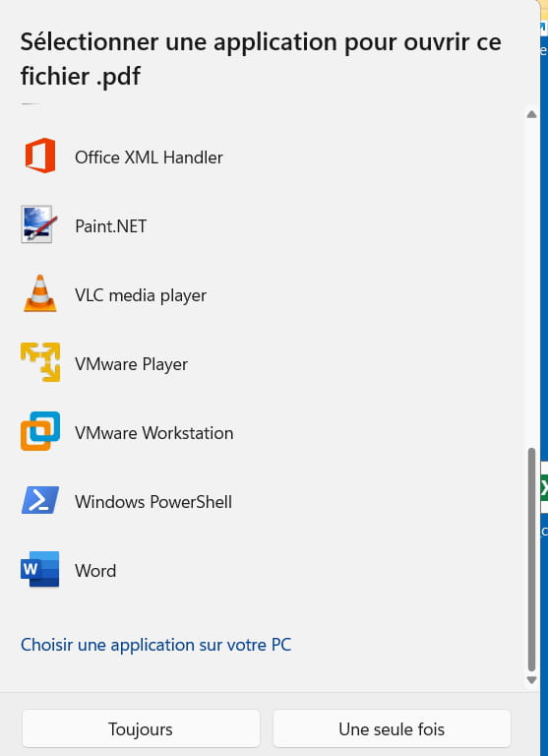Click the scrollbar down arrow

click(531, 680)
